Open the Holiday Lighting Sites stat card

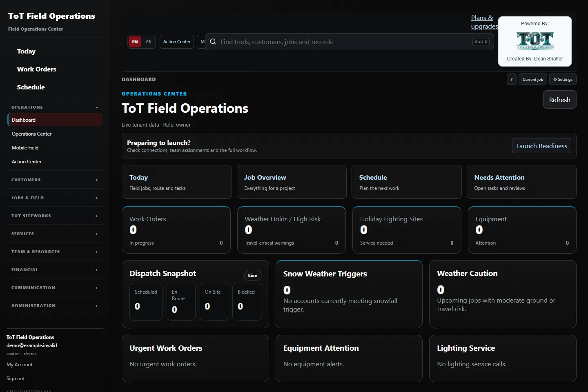[407, 230]
